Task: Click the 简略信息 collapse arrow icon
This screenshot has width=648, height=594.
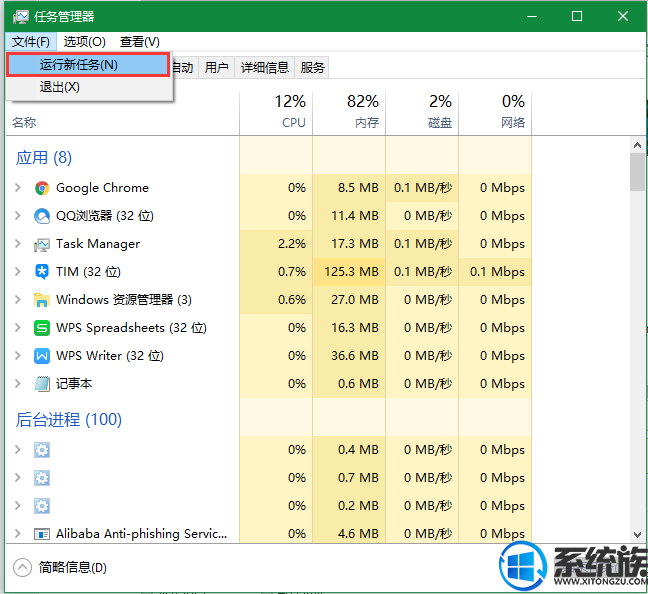Action: tap(22, 568)
